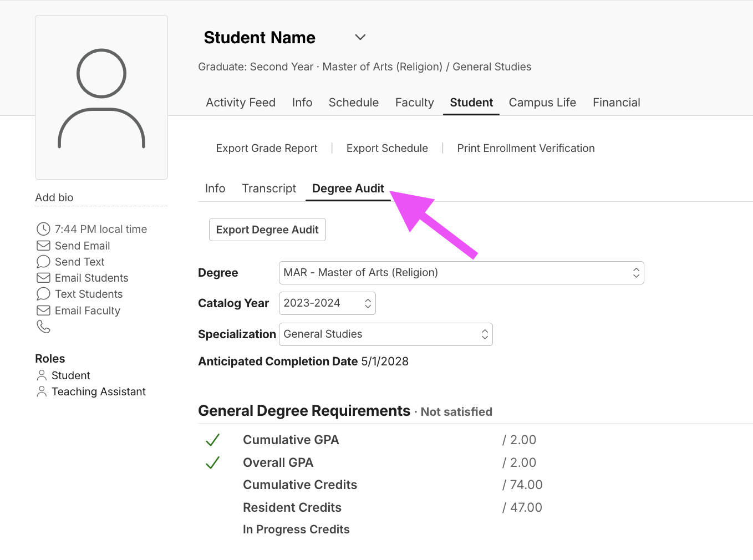
Task: Click the Student Name heading
Action: (260, 37)
